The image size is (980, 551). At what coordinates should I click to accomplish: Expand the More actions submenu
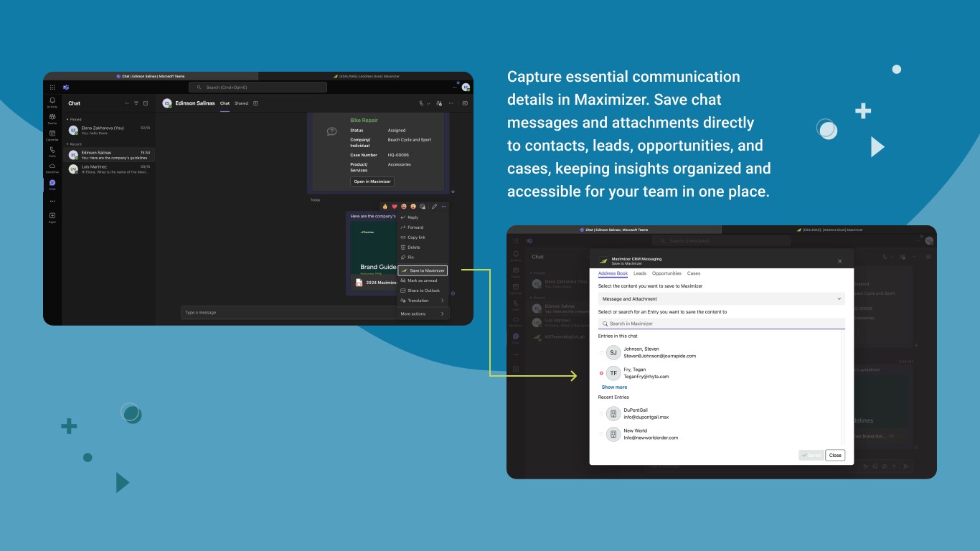[423, 314]
